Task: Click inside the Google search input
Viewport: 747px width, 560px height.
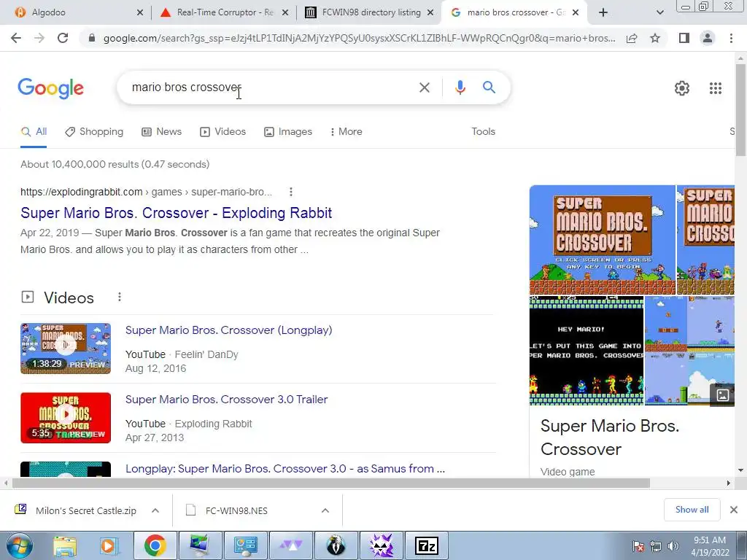Action: (271, 87)
